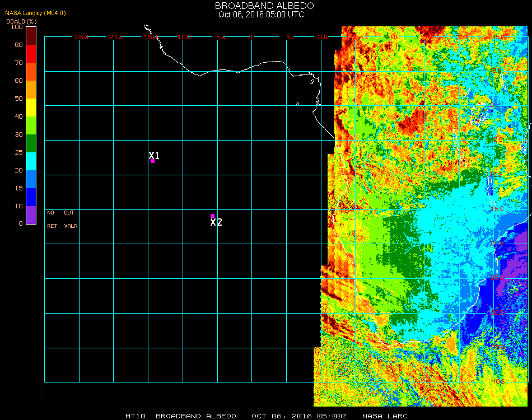
Task: Pick the deep blue 10-15 legend swatch
Action: [31, 197]
